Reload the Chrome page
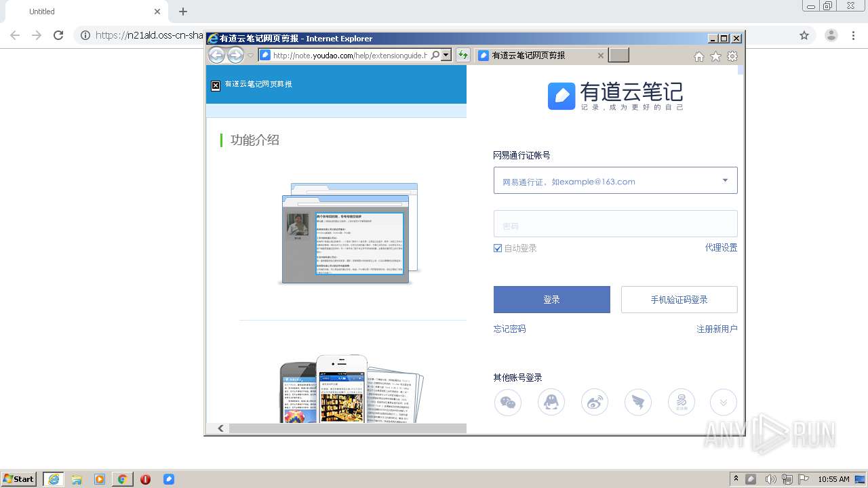The image size is (868, 488). point(58,35)
